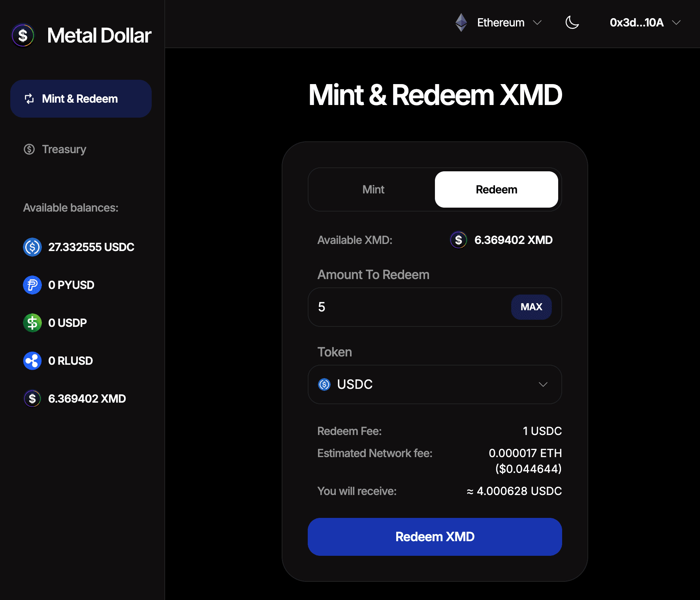Click the Available balances: heading
700x600 pixels.
pyautogui.click(x=71, y=208)
